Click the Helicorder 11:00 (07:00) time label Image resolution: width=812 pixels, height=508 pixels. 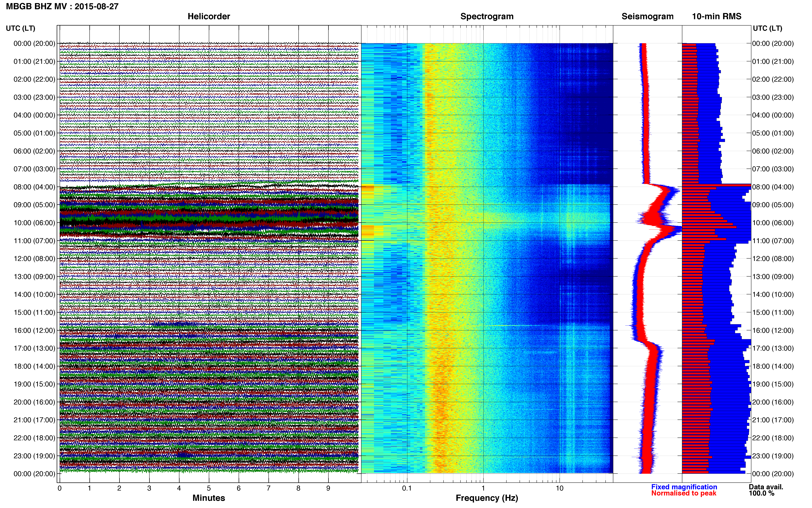34,241
